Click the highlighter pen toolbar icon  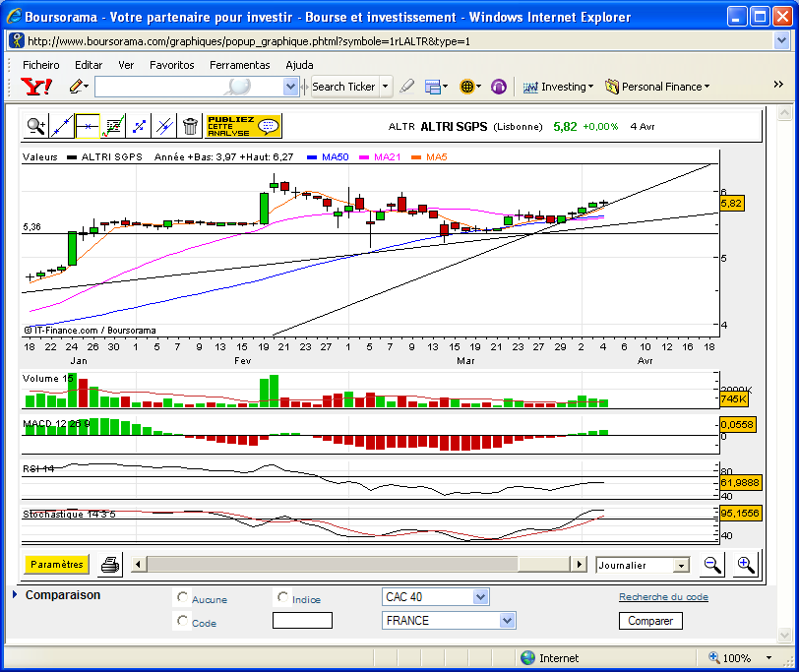coord(406,87)
